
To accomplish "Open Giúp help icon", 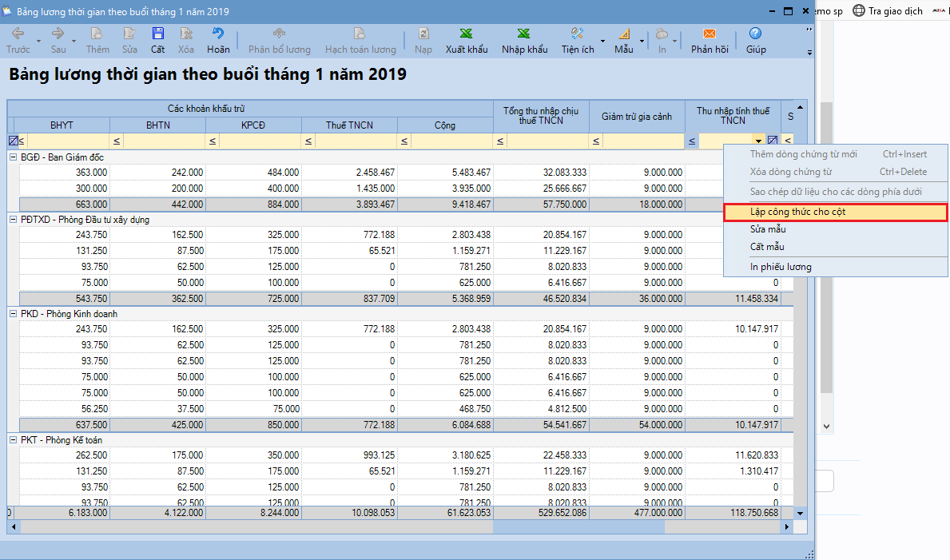I will coord(755,34).
